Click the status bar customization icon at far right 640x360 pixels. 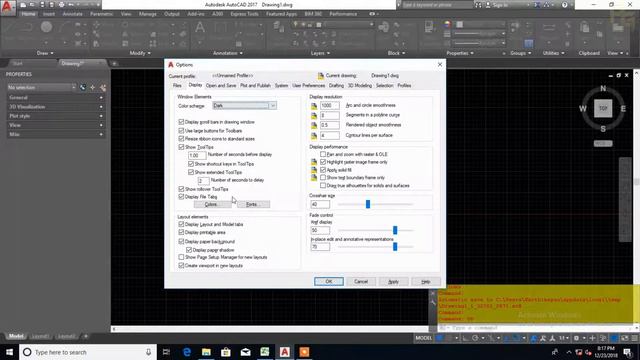[x=634, y=338]
